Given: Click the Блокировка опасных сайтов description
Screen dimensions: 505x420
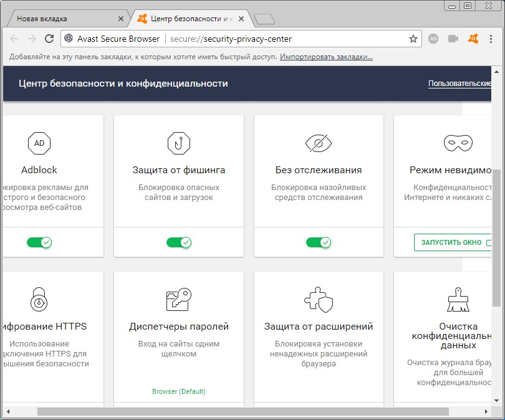Looking at the screenshot, I should tap(179, 193).
